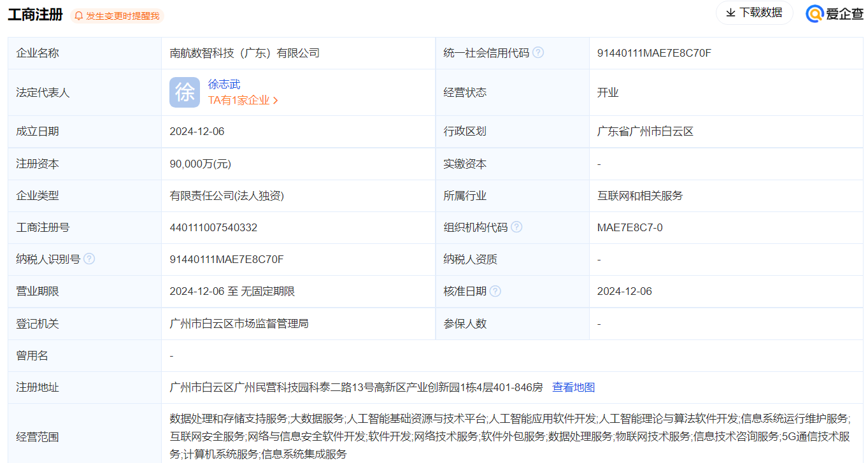The width and height of the screenshot is (868, 463).
Task: Click the 登记机关 label cell
Action: click(x=84, y=324)
